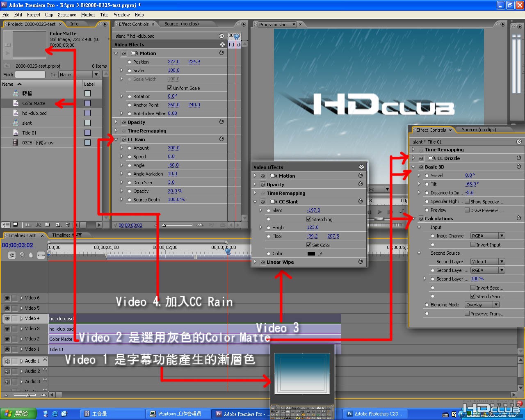Screen dimensions: 525x420
Task: Open Adobe Photoshop CS3 from the taskbar
Action: [x=374, y=414]
